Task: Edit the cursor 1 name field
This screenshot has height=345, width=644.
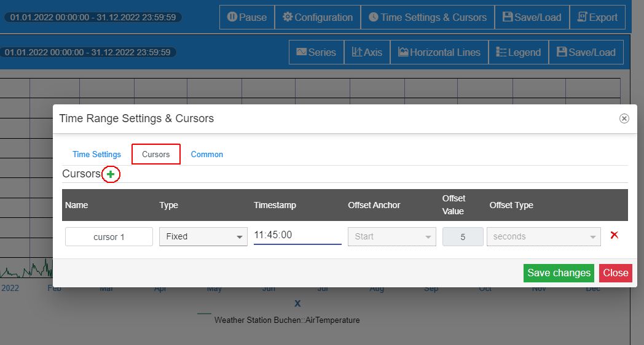Action: coord(109,237)
